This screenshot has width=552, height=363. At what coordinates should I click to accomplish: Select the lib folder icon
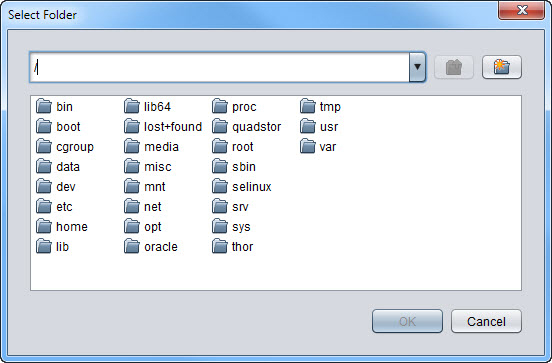(x=44, y=246)
